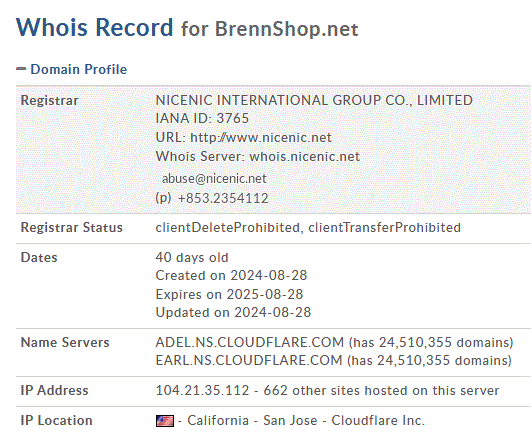Open the http://www.nicenic.net URL
This screenshot has height=435, width=532.
pyautogui.click(x=261, y=137)
